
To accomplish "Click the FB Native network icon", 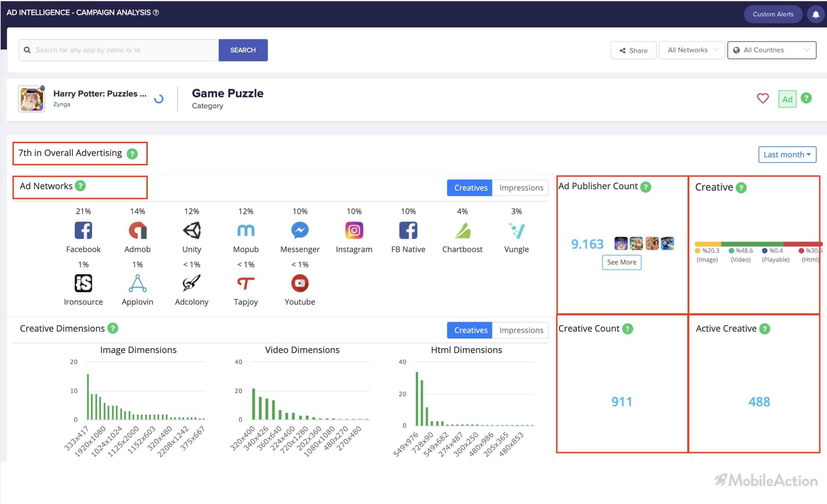I will coord(408,230).
